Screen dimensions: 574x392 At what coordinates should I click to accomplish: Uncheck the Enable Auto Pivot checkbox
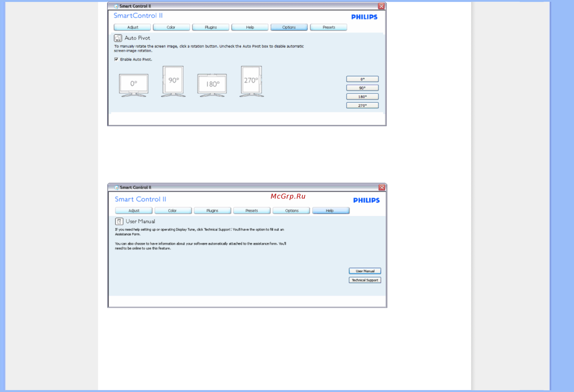[x=116, y=59]
